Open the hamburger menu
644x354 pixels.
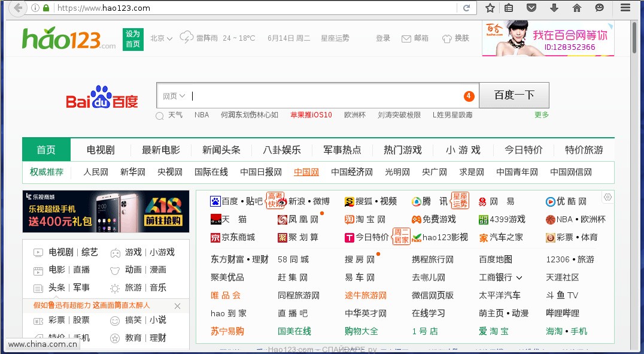point(625,8)
